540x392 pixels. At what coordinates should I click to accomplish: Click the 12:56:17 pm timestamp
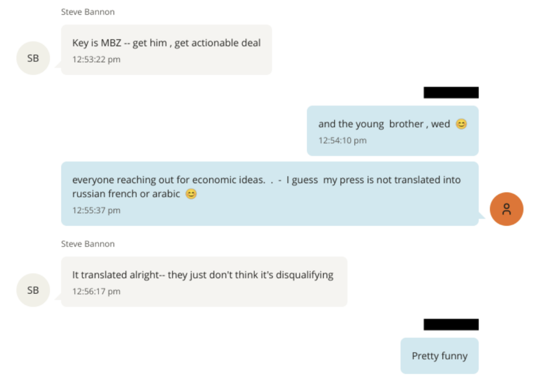coord(96,291)
